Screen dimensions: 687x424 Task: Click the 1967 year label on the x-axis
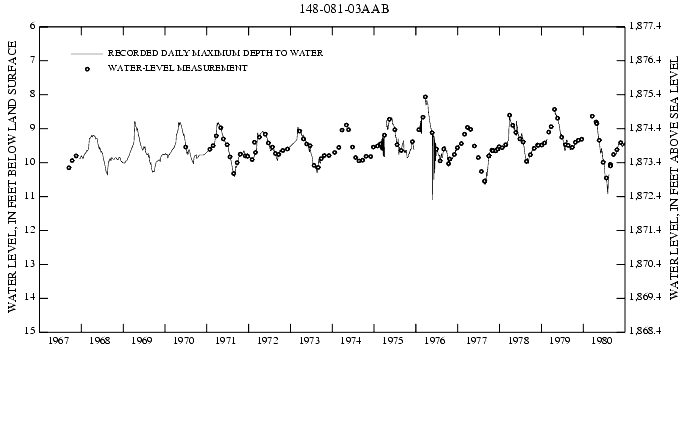tap(58, 341)
